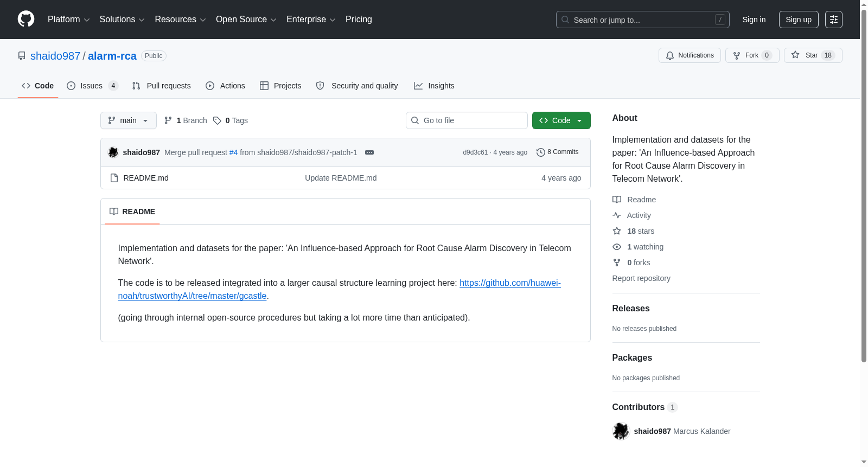View the 8 Commits history
Viewport: 868px width, 467px height.
(558, 152)
